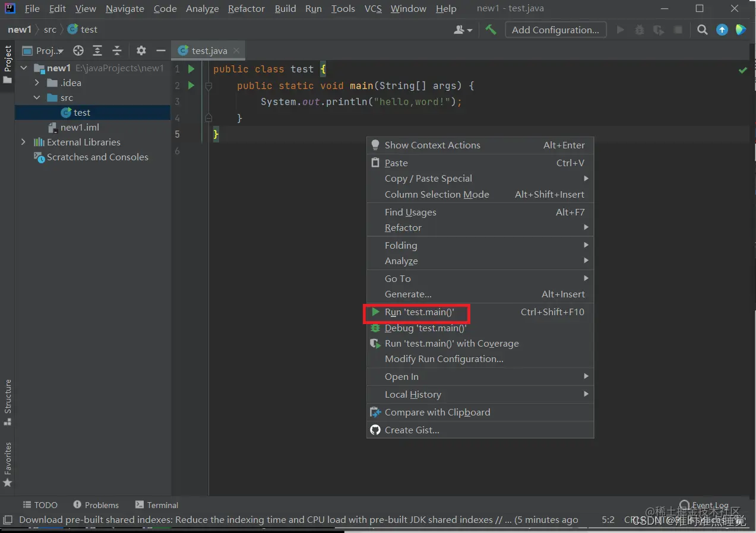Collapse the new1 project root node
Image resolution: width=756 pixels, height=533 pixels.
(24, 68)
